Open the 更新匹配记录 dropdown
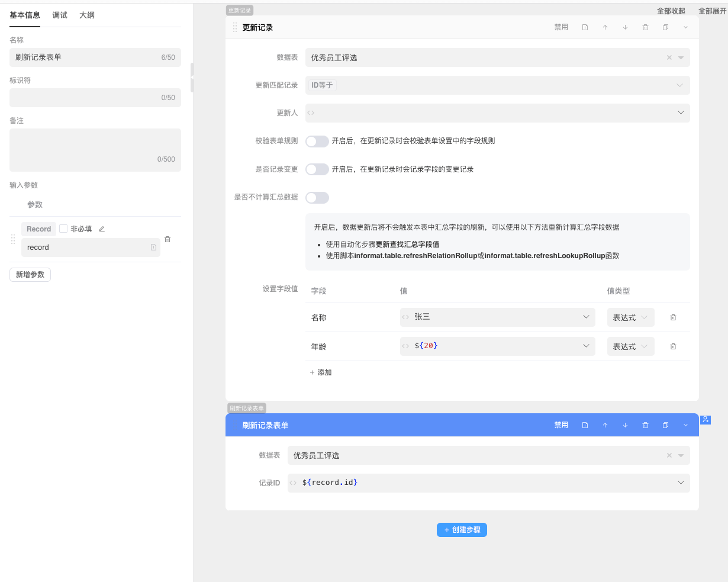Image resolution: width=728 pixels, height=582 pixels. click(497, 85)
